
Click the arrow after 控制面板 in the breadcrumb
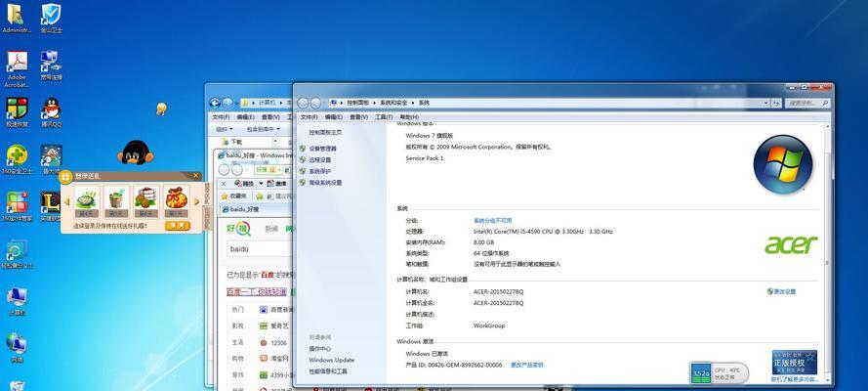375,103
